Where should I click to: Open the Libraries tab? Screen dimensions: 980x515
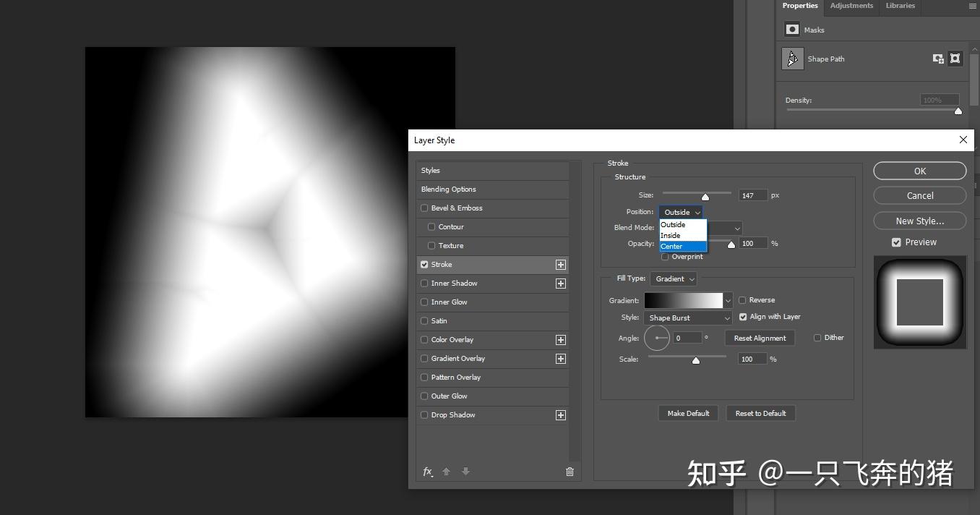click(x=901, y=5)
